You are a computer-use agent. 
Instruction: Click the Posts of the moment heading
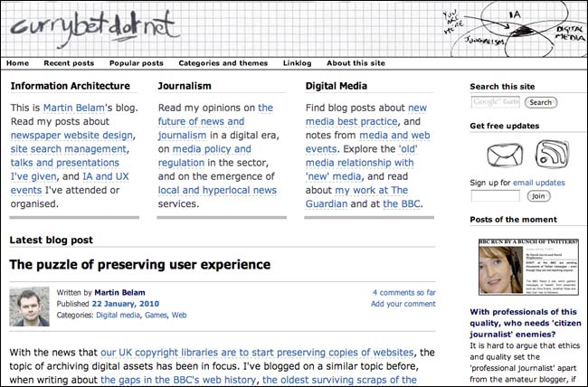tap(514, 220)
